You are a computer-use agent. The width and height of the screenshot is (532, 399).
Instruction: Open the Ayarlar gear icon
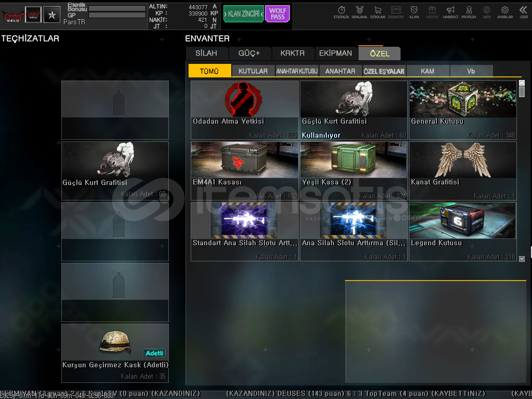[505, 12]
